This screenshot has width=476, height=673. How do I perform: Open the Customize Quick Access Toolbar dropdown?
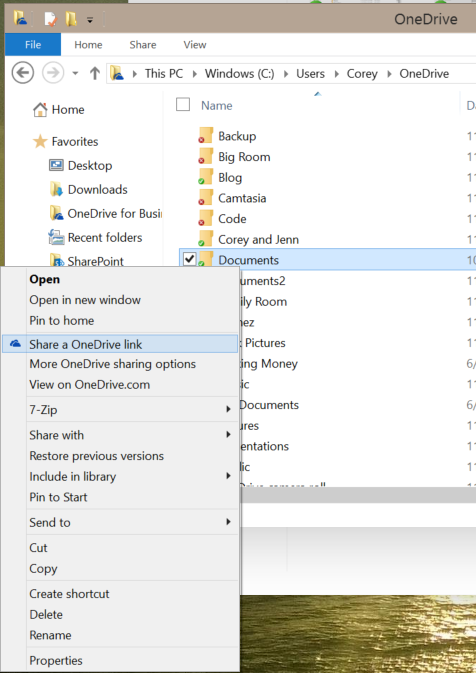pos(90,20)
